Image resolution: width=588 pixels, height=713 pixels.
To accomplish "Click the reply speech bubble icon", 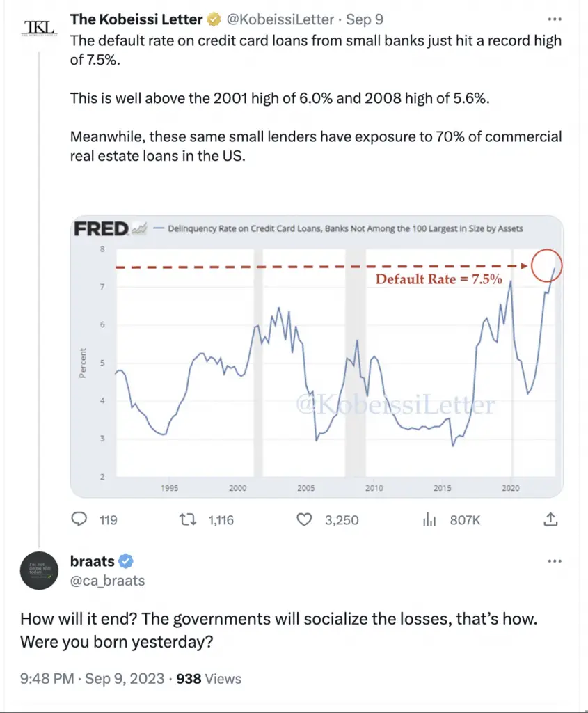I will coord(79,519).
